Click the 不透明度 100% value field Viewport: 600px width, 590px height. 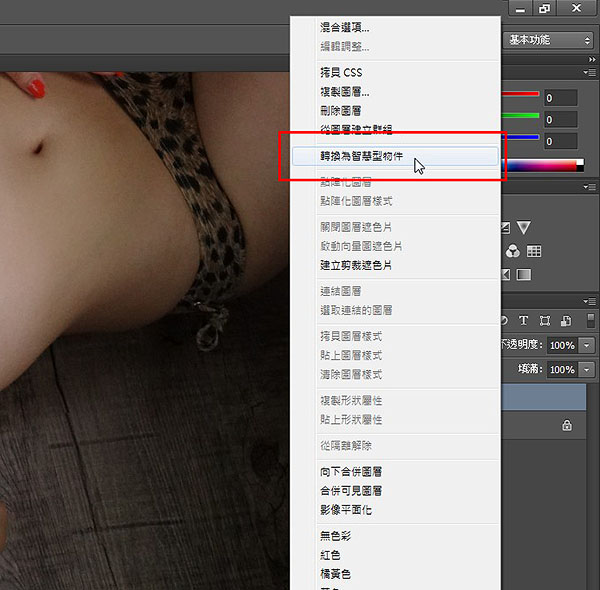(x=562, y=345)
